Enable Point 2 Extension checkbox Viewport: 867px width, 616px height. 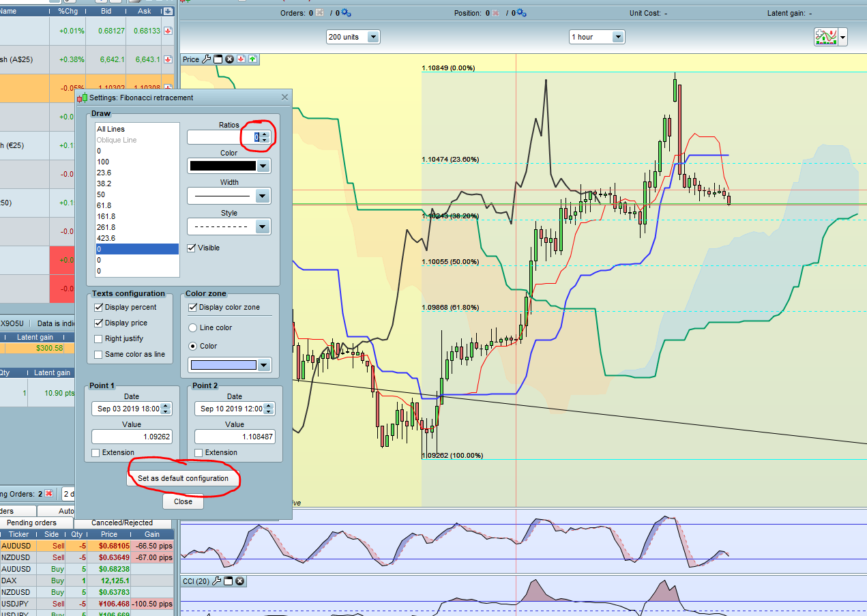(199, 452)
